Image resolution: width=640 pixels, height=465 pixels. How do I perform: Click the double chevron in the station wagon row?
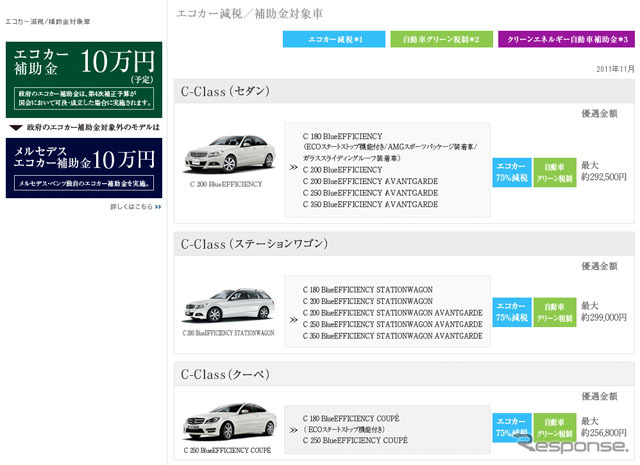[293, 320]
